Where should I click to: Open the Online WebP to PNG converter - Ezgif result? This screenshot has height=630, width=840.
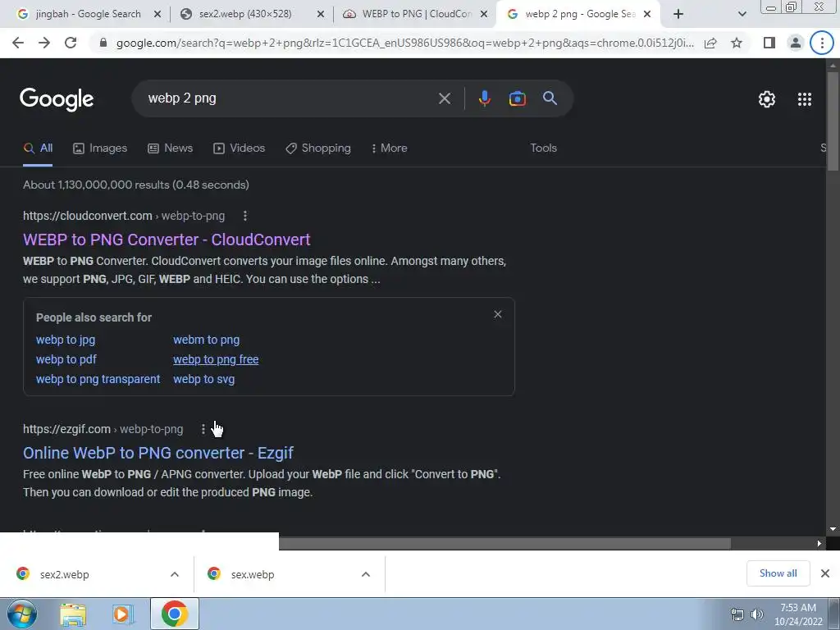[158, 453]
